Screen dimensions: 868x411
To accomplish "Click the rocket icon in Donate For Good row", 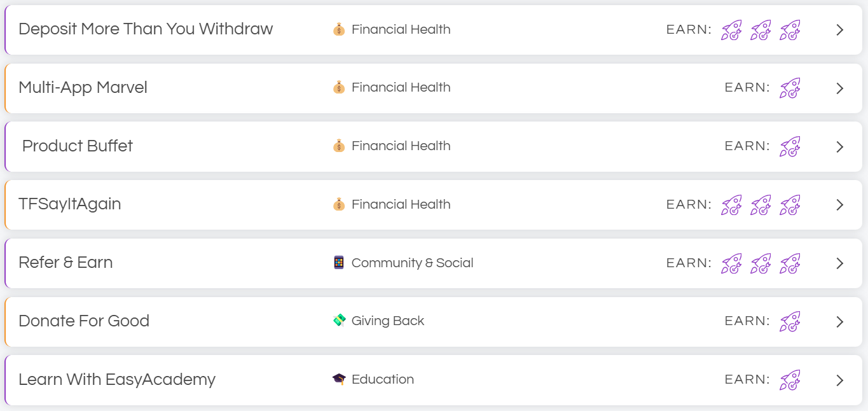I will [790, 321].
